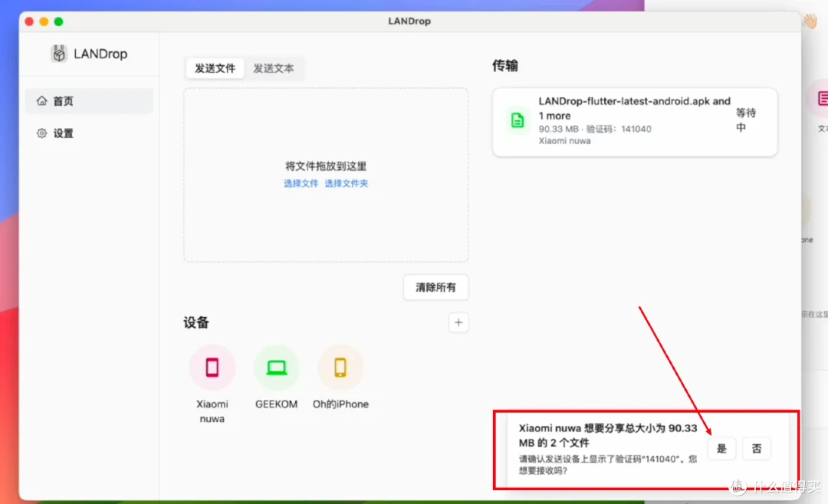The height and width of the screenshot is (504, 828).
Task: Switch to the 发送文本 tab
Action: [x=274, y=68]
